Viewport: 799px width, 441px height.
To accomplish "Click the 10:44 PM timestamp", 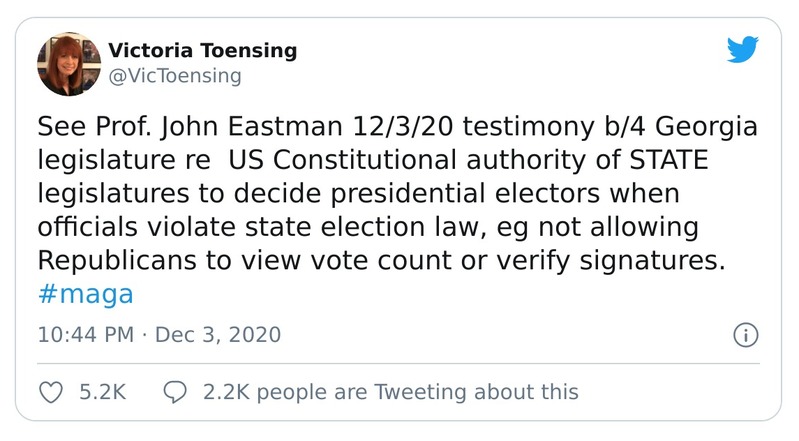I will tap(85, 334).
